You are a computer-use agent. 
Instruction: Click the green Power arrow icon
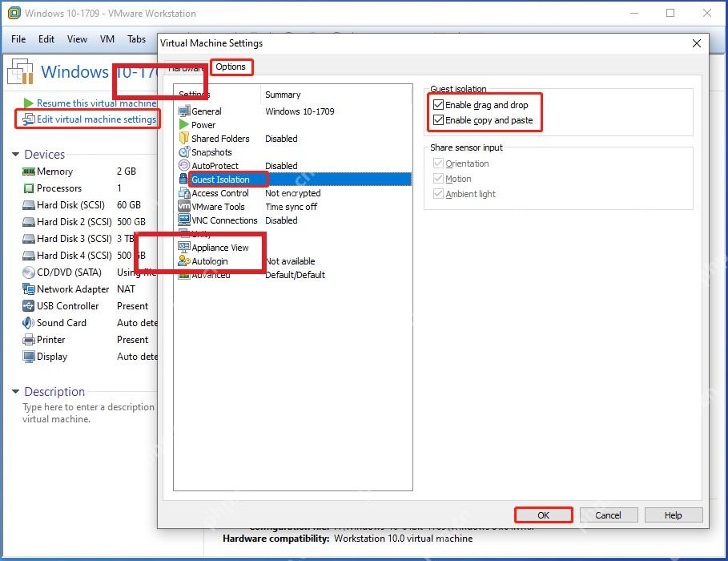(184, 124)
